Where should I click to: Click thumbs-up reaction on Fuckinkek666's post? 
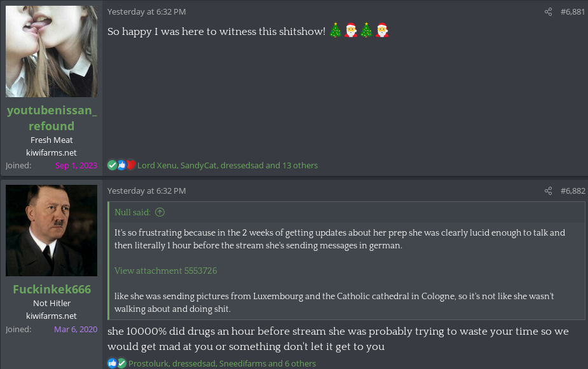tap(112, 363)
